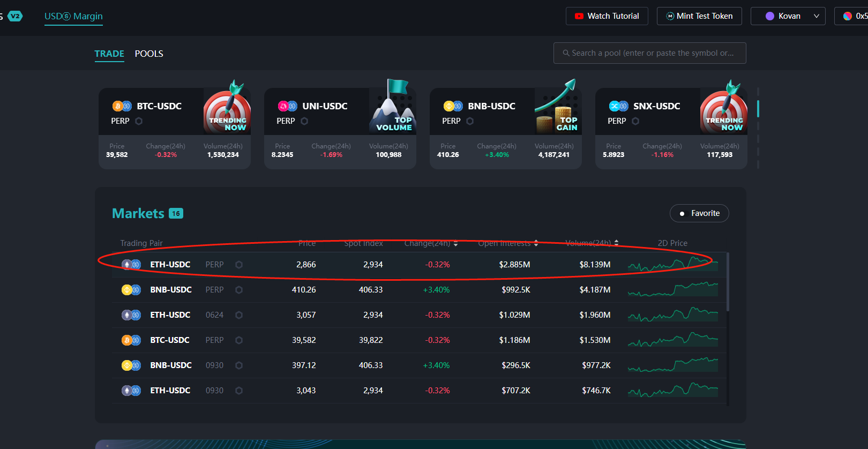Click the pool search input field
Viewport: 868px width, 449px height.
tap(653, 53)
